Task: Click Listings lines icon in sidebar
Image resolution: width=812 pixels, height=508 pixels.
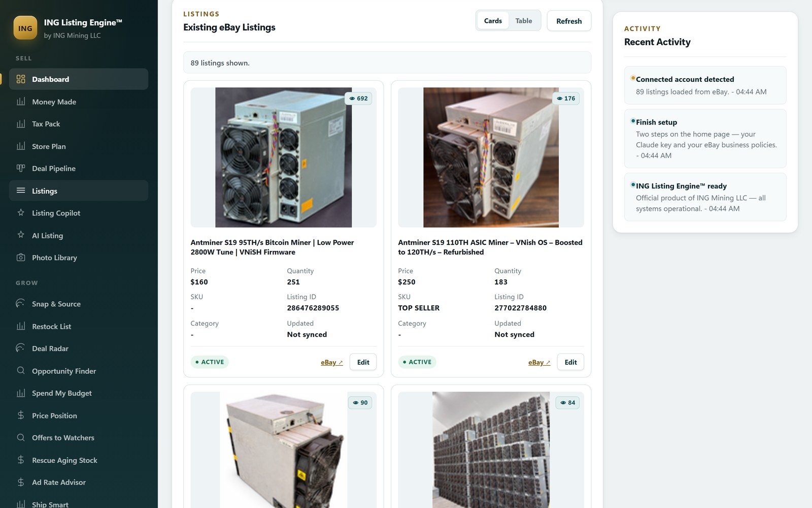Action: [21, 190]
